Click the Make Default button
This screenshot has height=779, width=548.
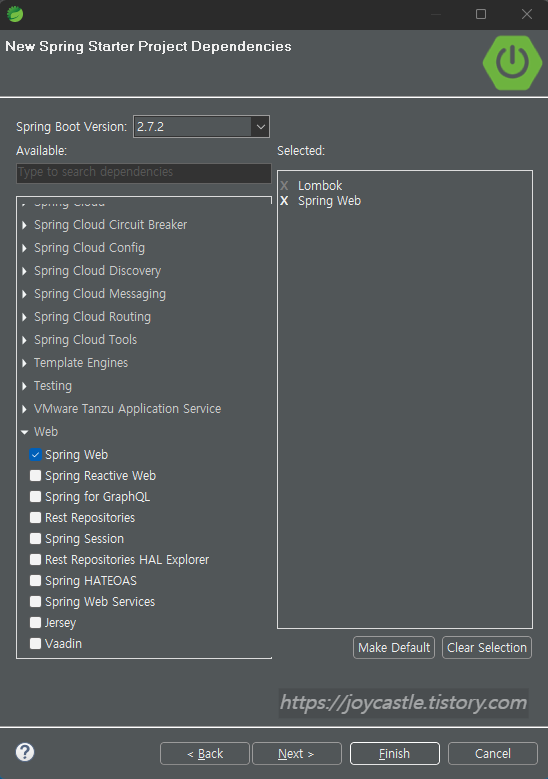pyautogui.click(x=394, y=647)
